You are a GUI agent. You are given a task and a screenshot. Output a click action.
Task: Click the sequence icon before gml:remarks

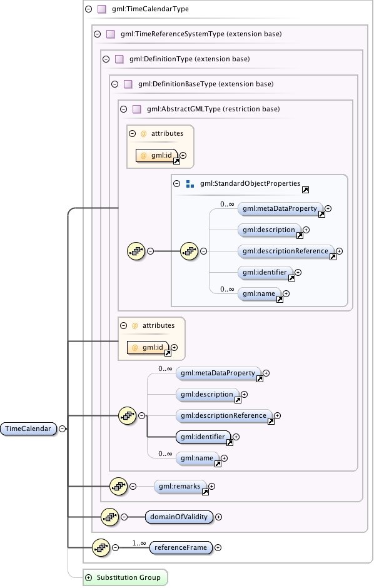(x=118, y=487)
